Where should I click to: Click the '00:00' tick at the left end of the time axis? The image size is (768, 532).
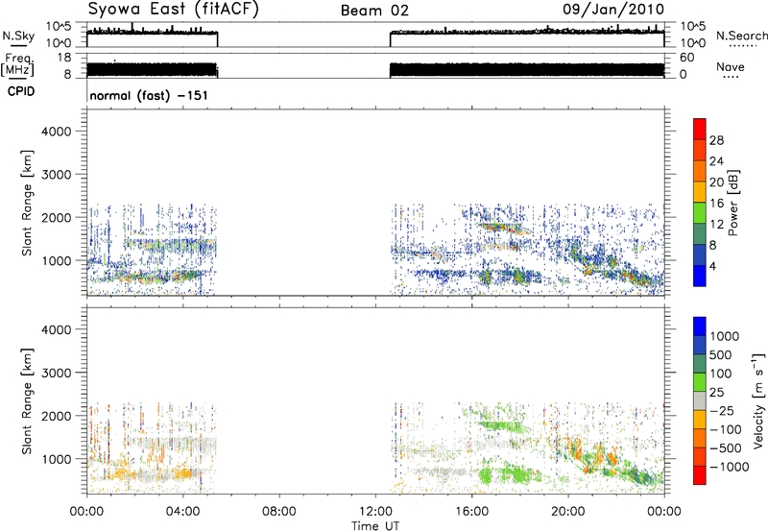[x=86, y=512]
